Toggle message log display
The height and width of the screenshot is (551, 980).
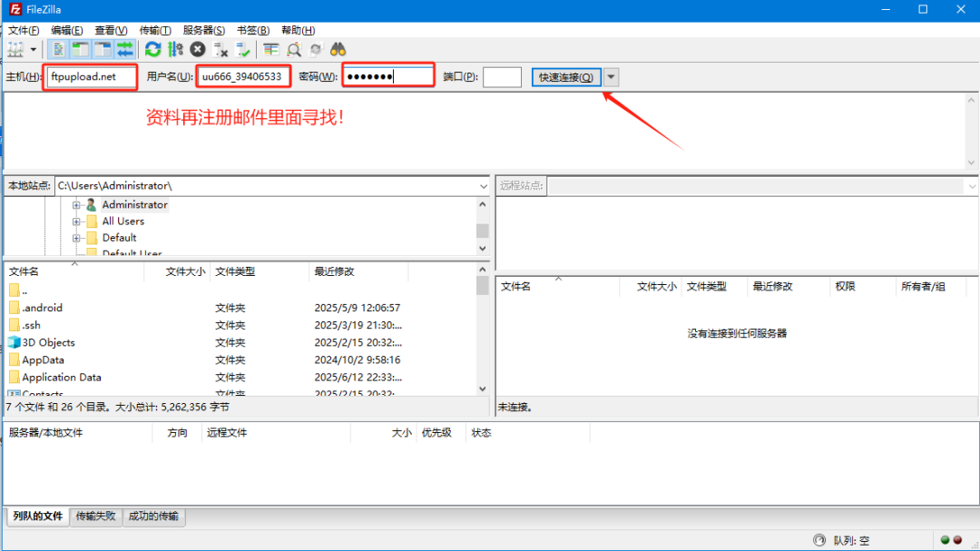point(58,49)
